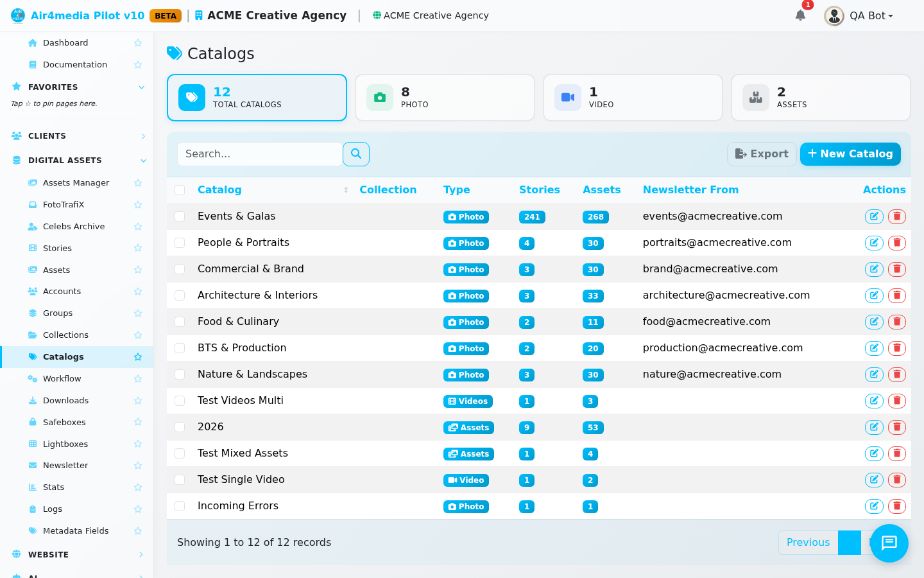Delete the Events & Galas catalog
Image resolution: width=924 pixels, height=578 pixels.
click(897, 216)
